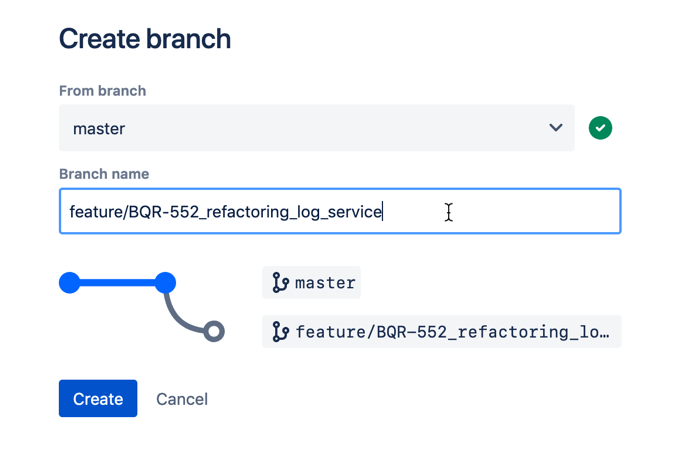
Task: Click the hollow new-branch end node
Action: (213, 331)
